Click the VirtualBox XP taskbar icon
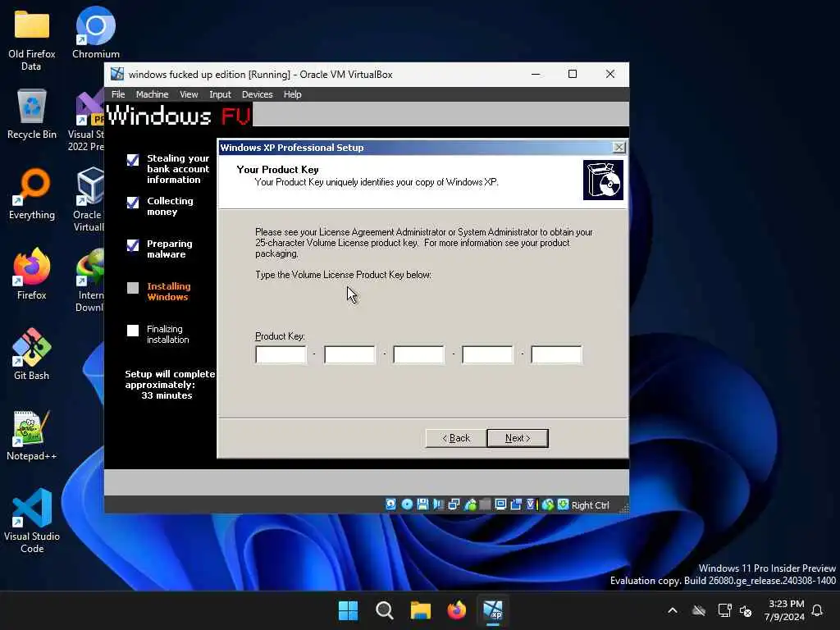Screen dimensions: 840x630 pos(493,610)
